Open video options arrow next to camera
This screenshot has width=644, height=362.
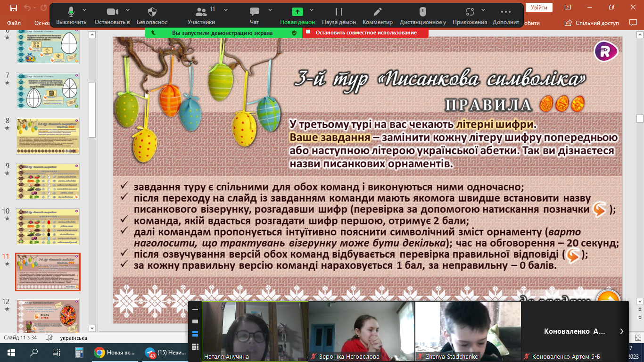[127, 10]
